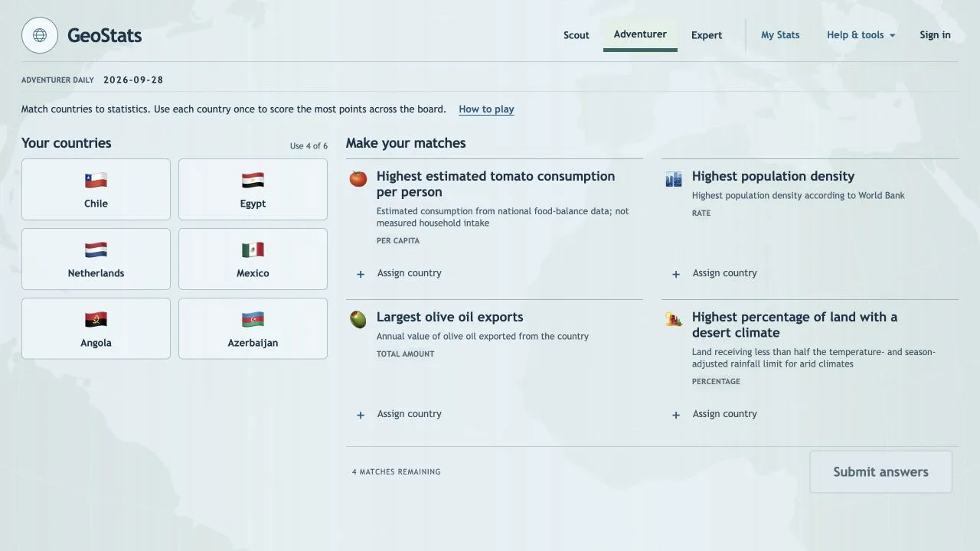Select the Egypt country card
Viewport: 980px width, 551px height.
click(253, 189)
